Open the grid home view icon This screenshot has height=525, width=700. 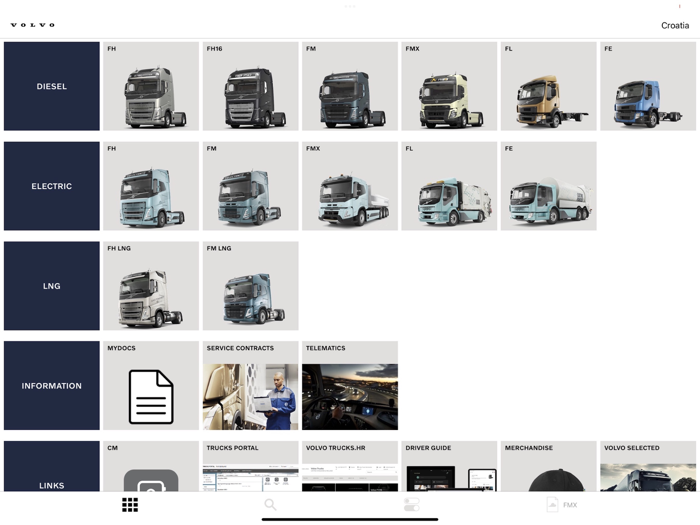[x=130, y=505]
